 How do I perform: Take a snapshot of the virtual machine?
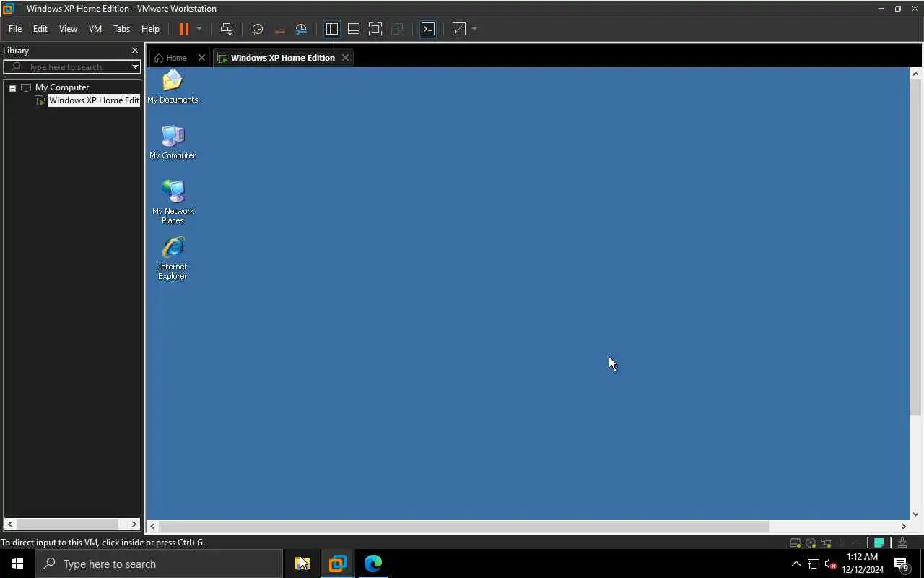[257, 29]
